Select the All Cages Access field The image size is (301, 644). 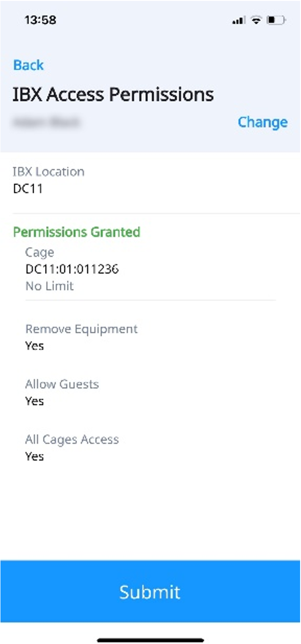[72, 439]
